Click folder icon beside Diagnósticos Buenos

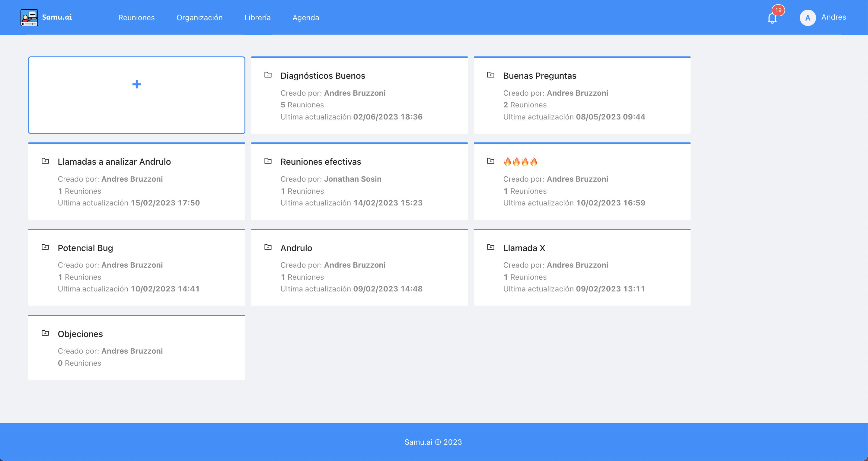click(268, 75)
